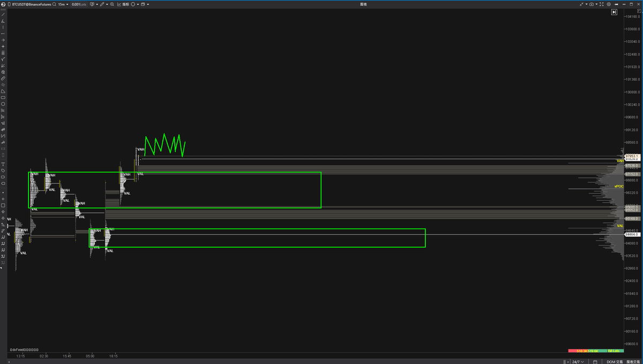Select the green zigzag path drawing on the chart
Image resolution: width=643 pixels, height=364 pixels.
[x=165, y=145]
